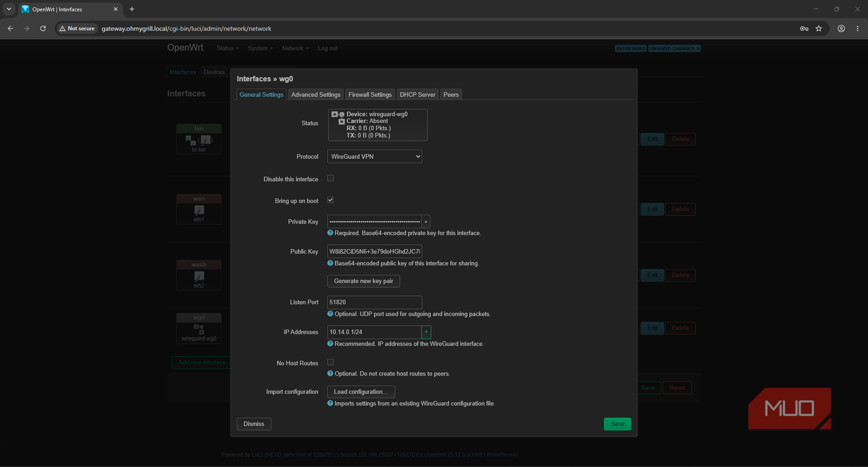
Task: Uncheck the Bring up on boot checkbox
Action: 330,200
